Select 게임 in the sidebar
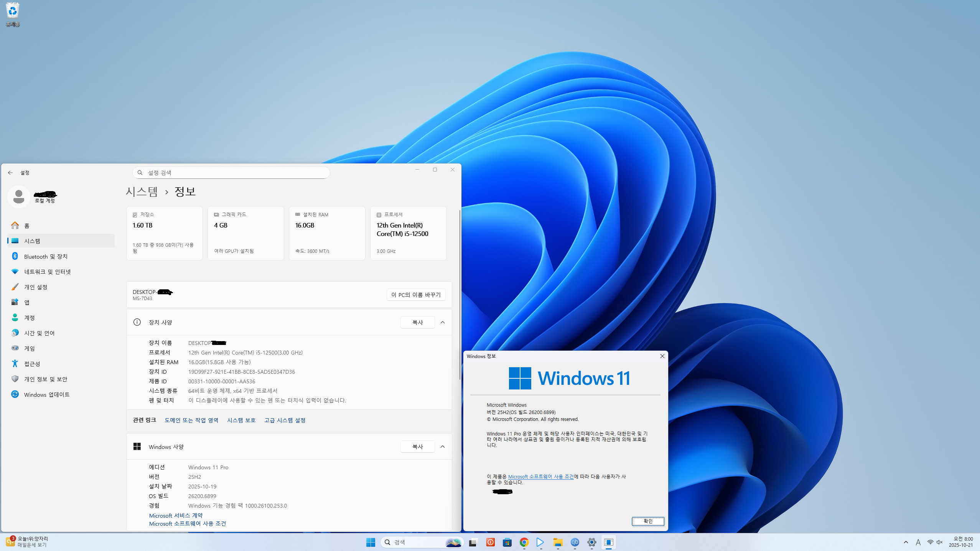Image resolution: width=980 pixels, height=551 pixels. (x=29, y=348)
